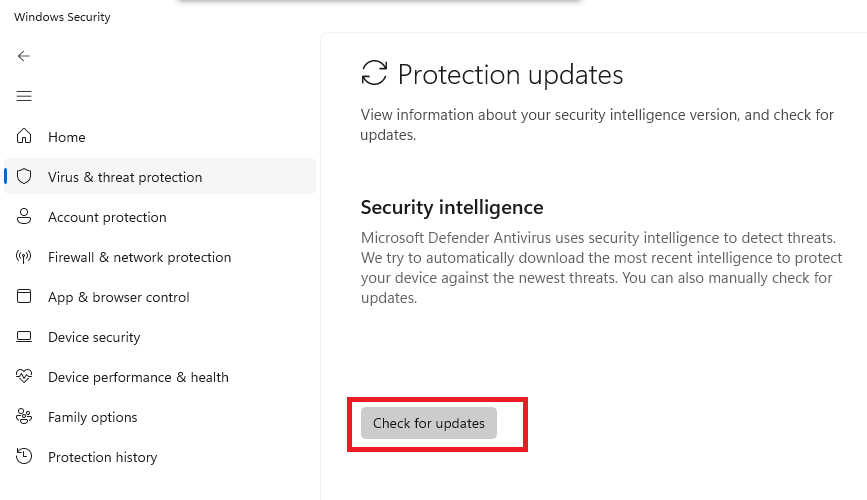Click the back arrow icon
Viewport: 867px width, 500px height.
[x=24, y=56]
